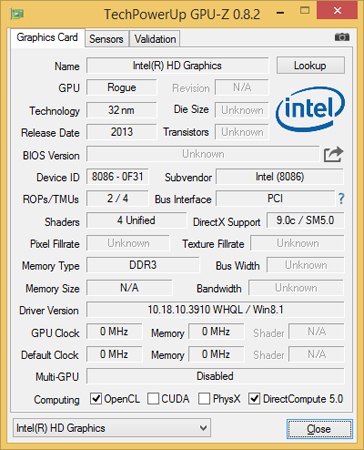Click the GPU Clock row Shader N/A field

pos(316,332)
